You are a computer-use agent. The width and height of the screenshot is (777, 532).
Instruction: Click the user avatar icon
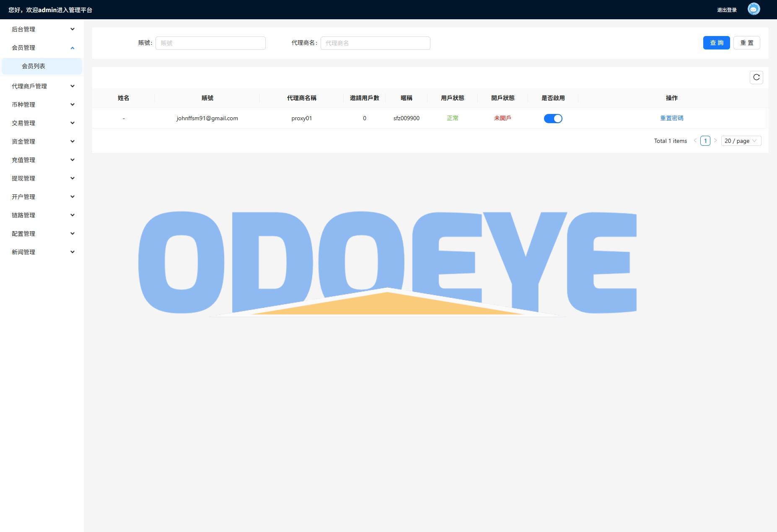pos(754,9)
